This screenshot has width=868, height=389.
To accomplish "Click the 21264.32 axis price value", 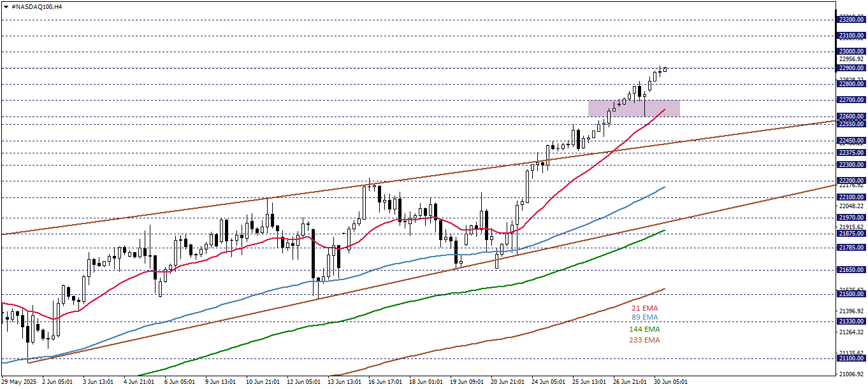I will click(851, 332).
